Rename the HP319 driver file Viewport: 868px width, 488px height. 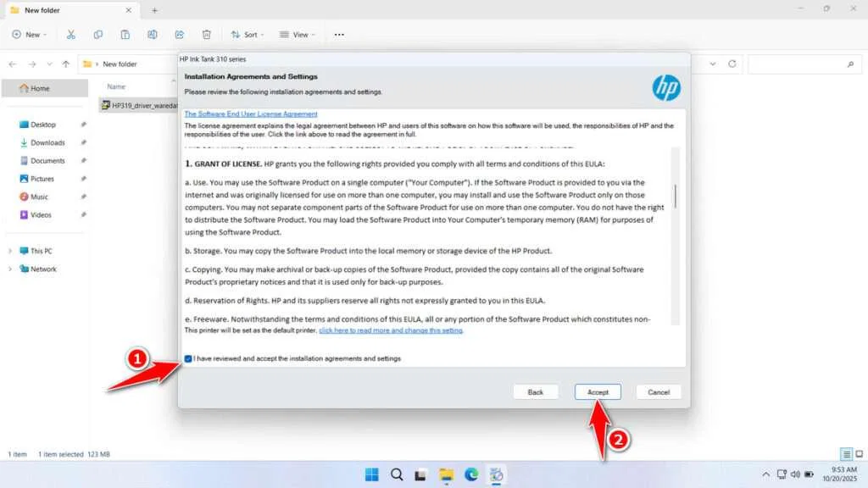tap(153, 34)
